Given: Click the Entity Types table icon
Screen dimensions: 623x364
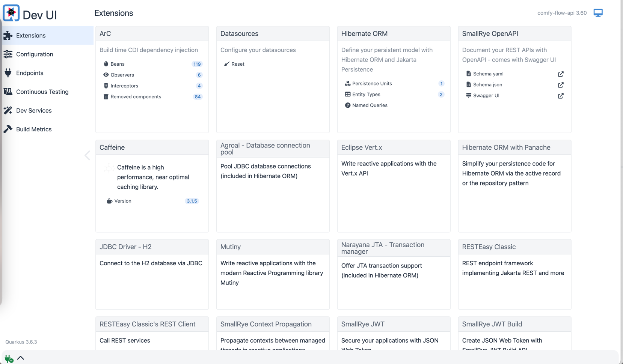Looking at the screenshot, I should (348, 95).
